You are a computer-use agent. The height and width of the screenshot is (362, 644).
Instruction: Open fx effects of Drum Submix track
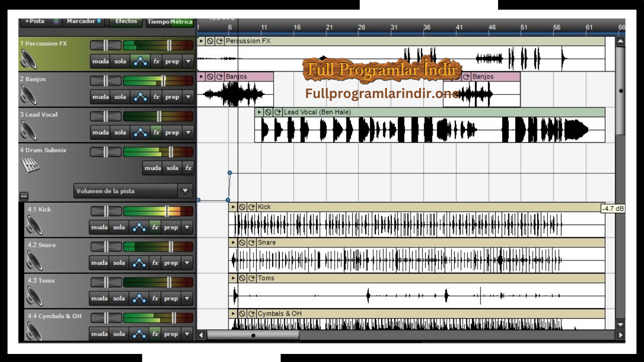[x=188, y=168]
